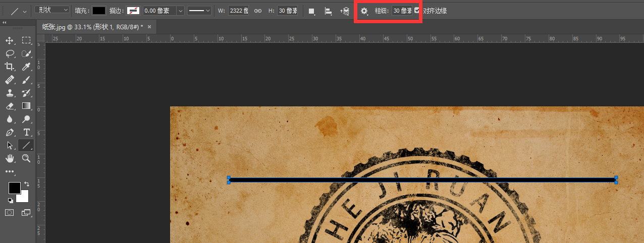Image resolution: width=644 pixels, height=243 pixels.
Task: Swap foreground and background colors
Action: [27, 184]
